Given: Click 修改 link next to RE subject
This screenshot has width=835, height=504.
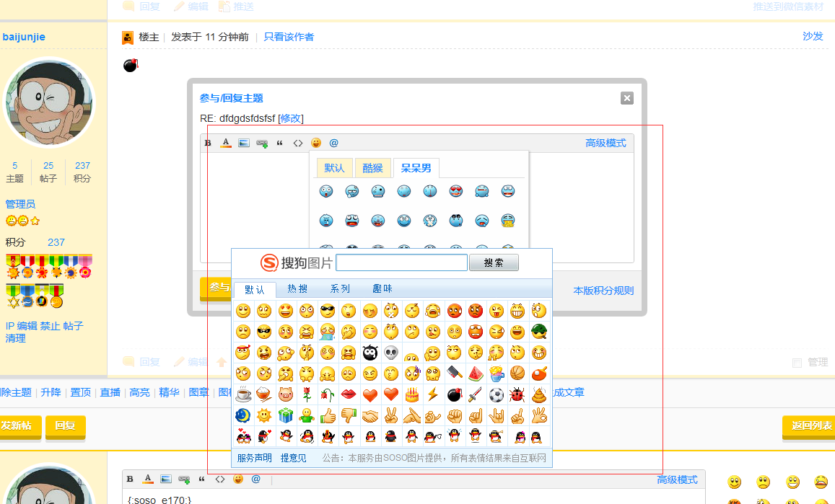Looking at the screenshot, I should 291,118.
